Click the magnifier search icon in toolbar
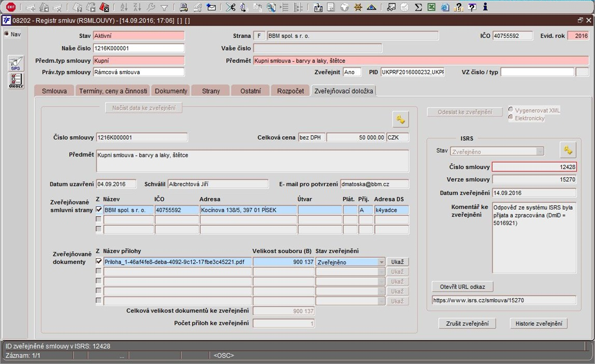 pyautogui.click(x=271, y=7)
